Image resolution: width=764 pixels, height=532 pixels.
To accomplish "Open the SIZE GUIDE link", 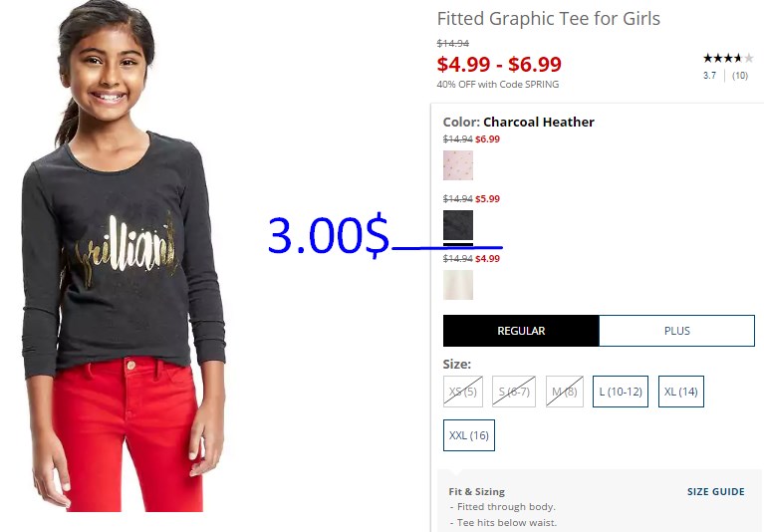I will coord(716,491).
